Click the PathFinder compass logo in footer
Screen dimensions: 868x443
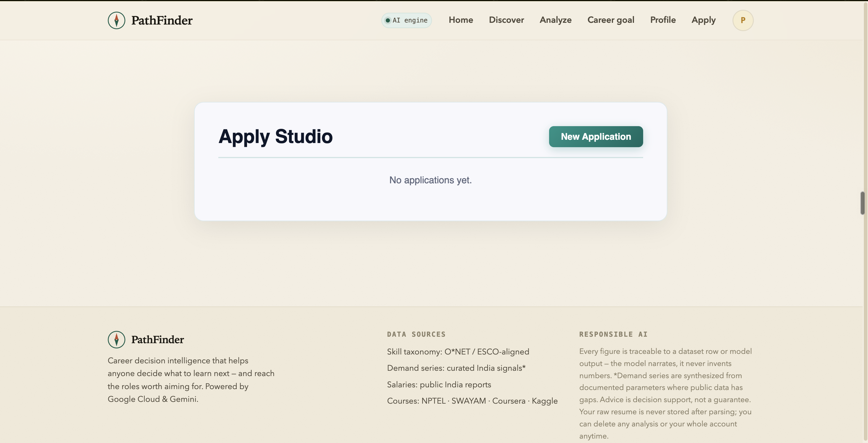tap(116, 339)
